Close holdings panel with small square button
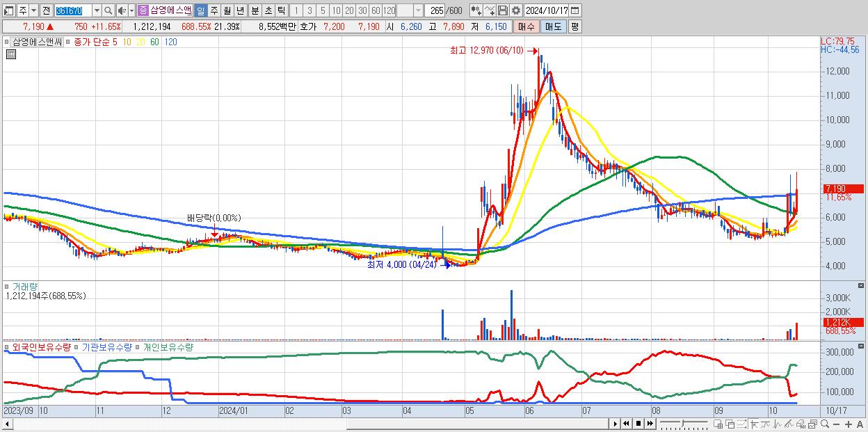Viewport: 868px width, 432px height. (861, 345)
